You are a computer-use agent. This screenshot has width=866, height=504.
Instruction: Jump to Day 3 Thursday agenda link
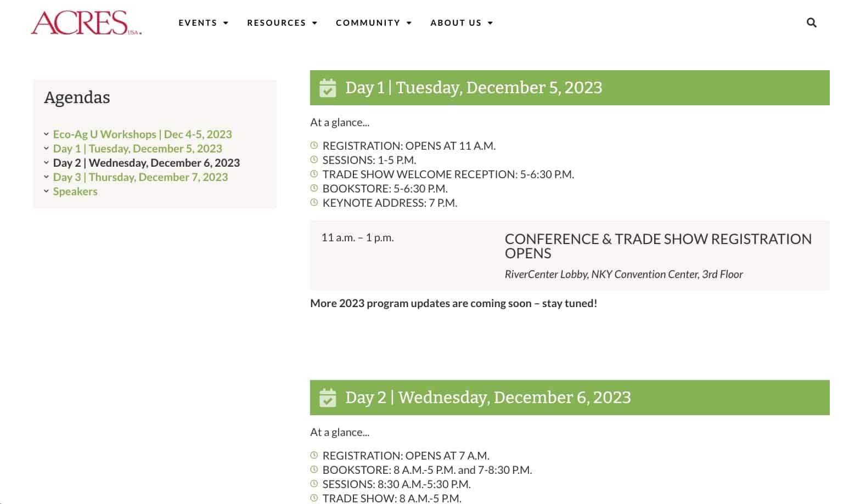point(140,177)
